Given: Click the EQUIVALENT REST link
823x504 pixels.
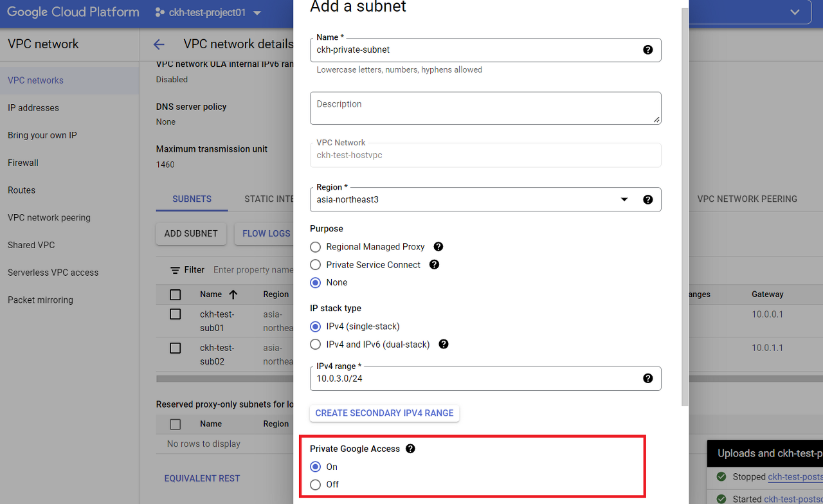Looking at the screenshot, I should [202, 478].
